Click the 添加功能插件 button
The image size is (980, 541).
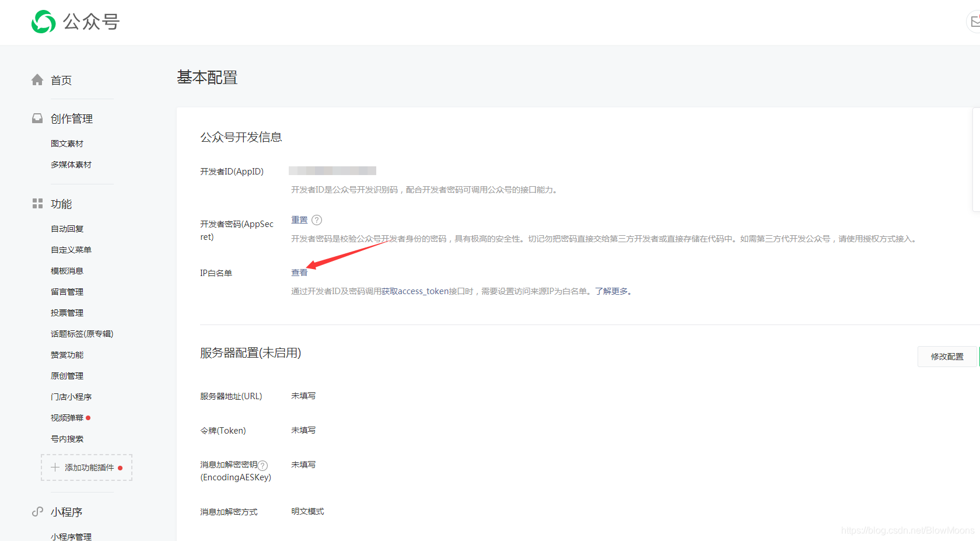click(x=87, y=467)
